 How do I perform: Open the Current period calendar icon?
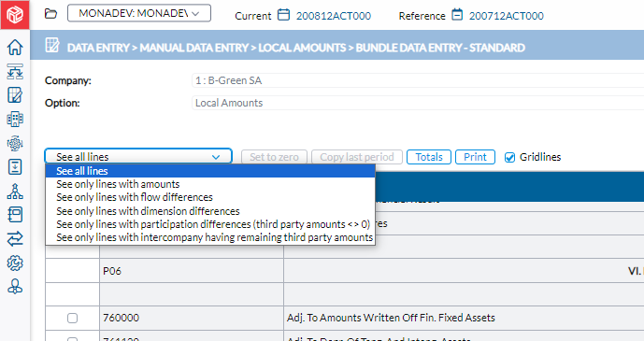point(283,15)
